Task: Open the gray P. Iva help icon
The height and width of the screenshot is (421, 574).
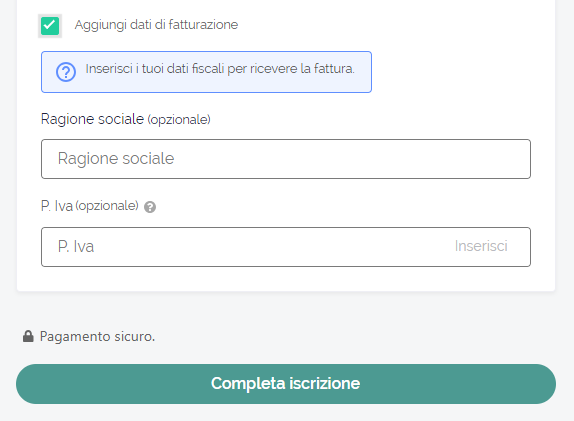Action: pyautogui.click(x=150, y=207)
